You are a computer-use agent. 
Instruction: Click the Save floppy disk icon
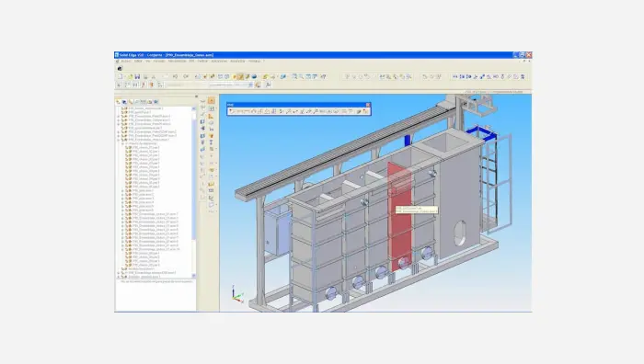137,76
